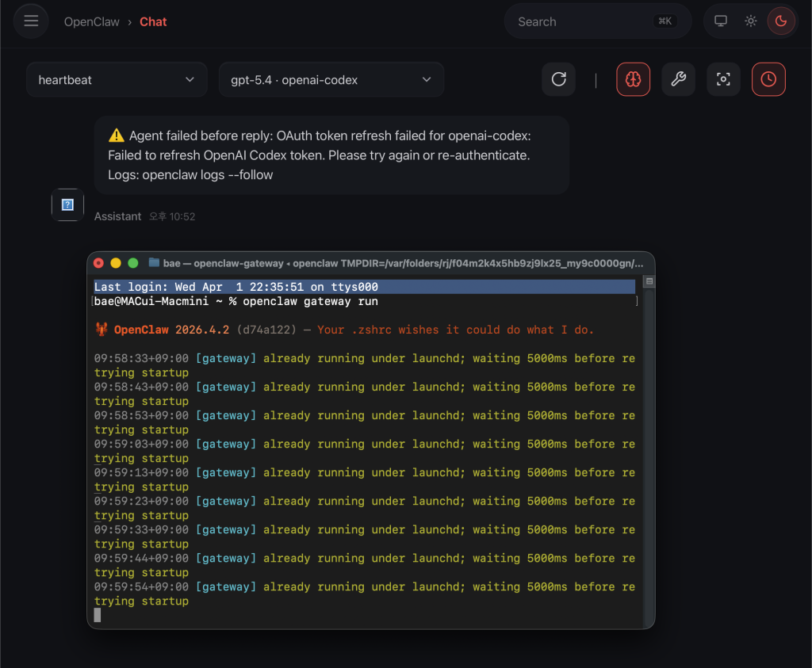Select the system monitor theme icon
This screenshot has width=812, height=668.
pyautogui.click(x=721, y=21)
